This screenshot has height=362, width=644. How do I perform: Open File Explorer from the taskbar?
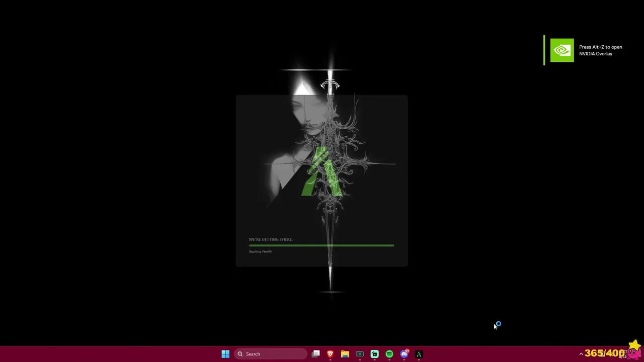(x=345, y=354)
